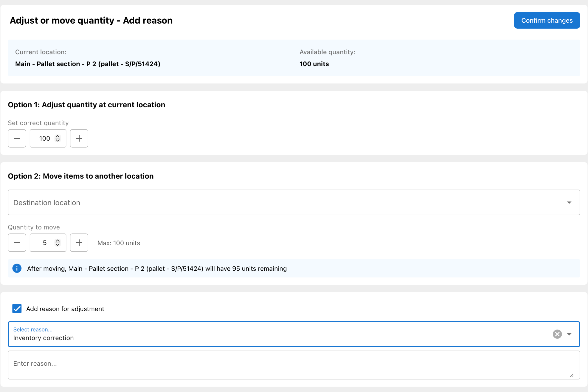This screenshot has width=588, height=392.
Task: Expand the Select reason dropdown arrow
Action: 569,334
